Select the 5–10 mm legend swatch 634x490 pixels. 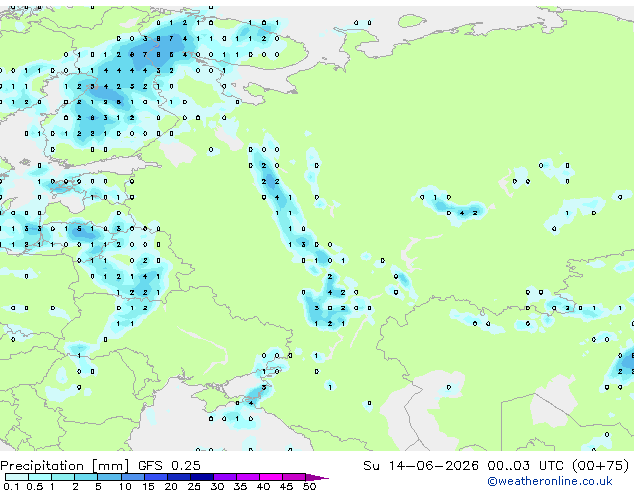(x=109, y=477)
